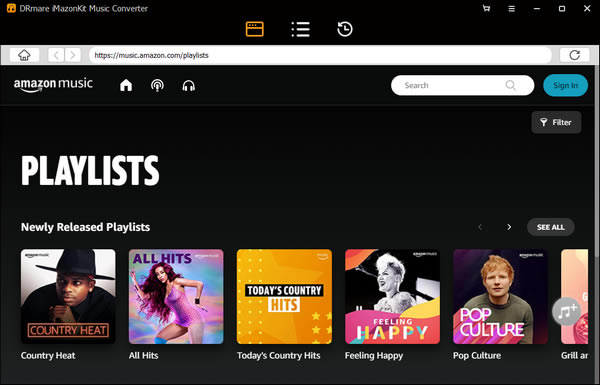Open the converting list icon
Image resolution: width=600 pixels, height=385 pixels.
(300, 29)
